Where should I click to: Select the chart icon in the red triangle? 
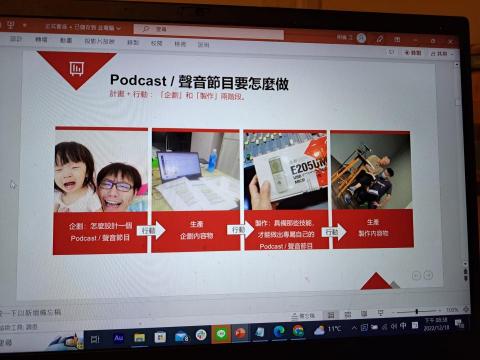pyautogui.click(x=77, y=69)
